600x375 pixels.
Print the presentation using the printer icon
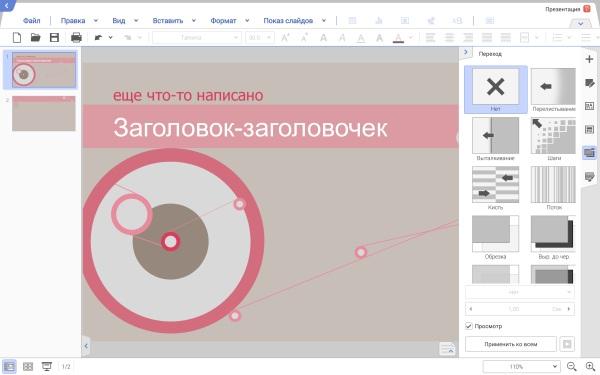click(76, 38)
